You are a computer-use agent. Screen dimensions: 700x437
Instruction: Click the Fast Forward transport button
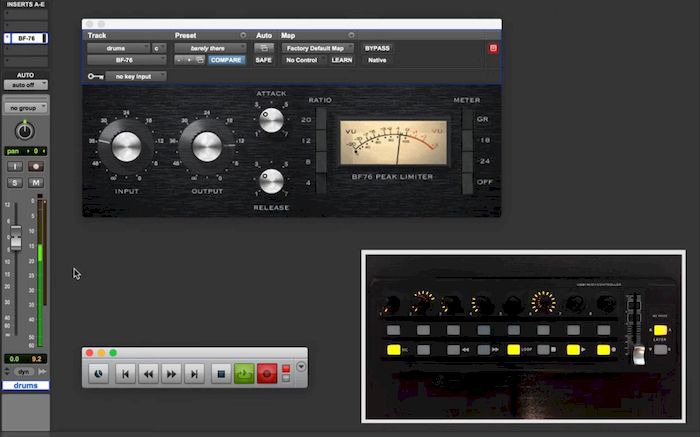pyautogui.click(x=171, y=374)
